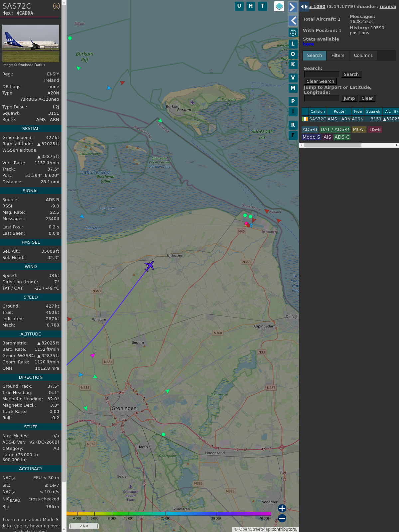Click the T button on map toolbar
The height and width of the screenshot is (532, 399).
pyautogui.click(x=262, y=6)
